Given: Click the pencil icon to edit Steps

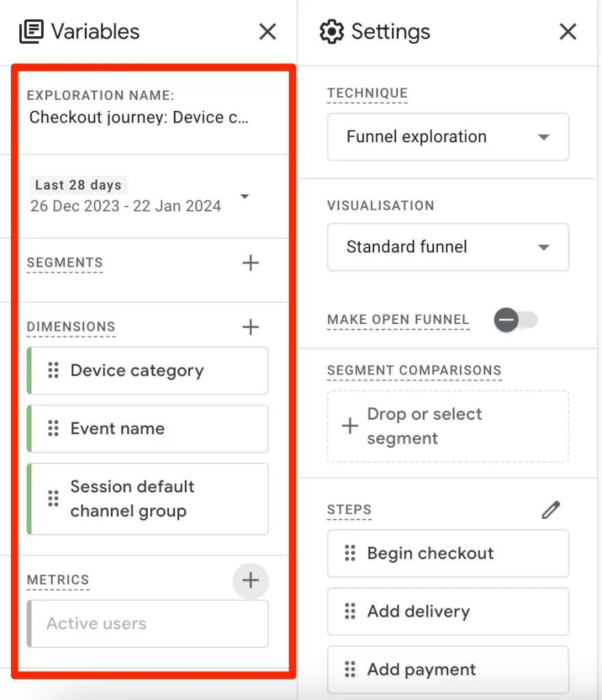Looking at the screenshot, I should (x=551, y=509).
